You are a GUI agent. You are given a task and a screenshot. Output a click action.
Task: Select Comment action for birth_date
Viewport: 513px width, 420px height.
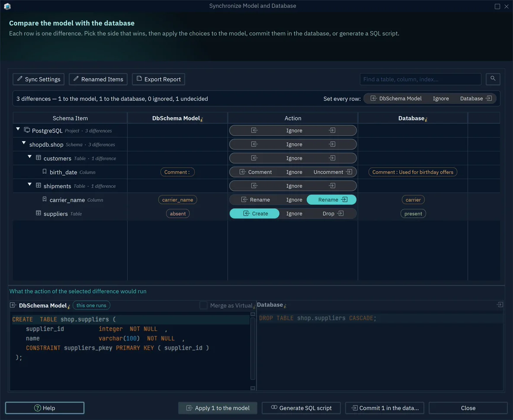(x=256, y=172)
